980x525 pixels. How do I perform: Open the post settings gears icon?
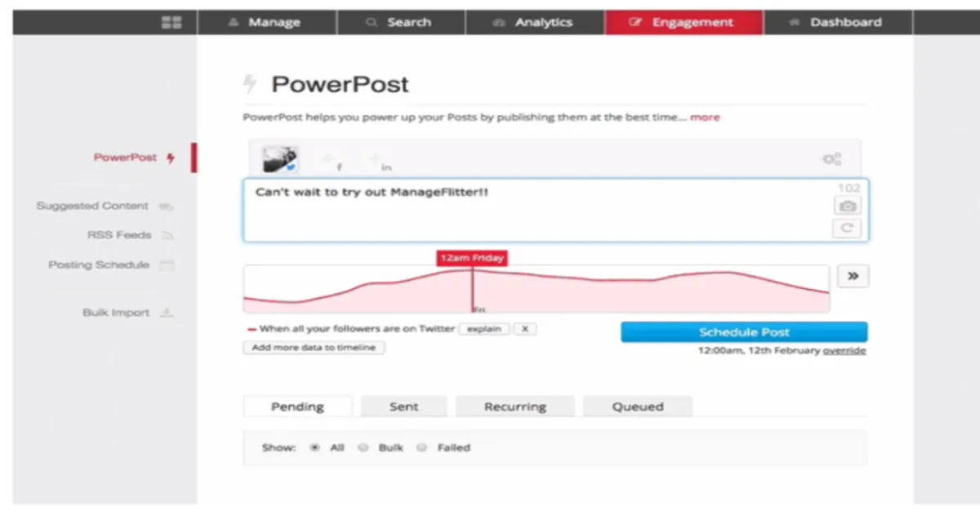pyautogui.click(x=831, y=159)
